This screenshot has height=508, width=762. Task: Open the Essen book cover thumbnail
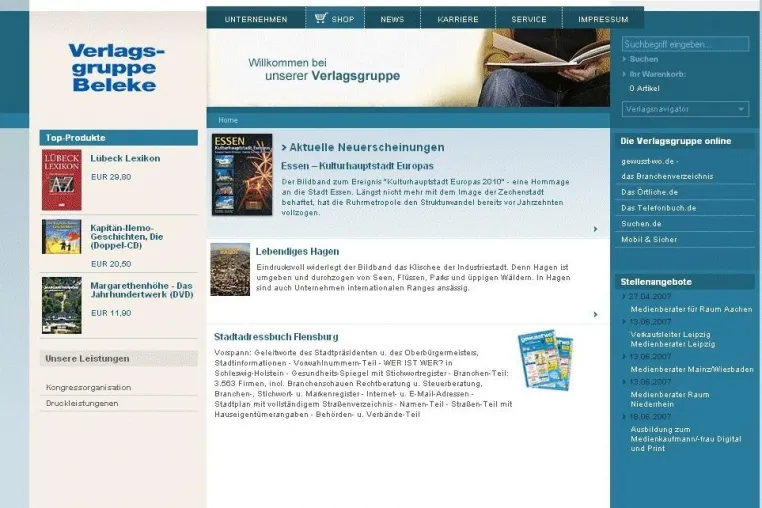coord(242,175)
